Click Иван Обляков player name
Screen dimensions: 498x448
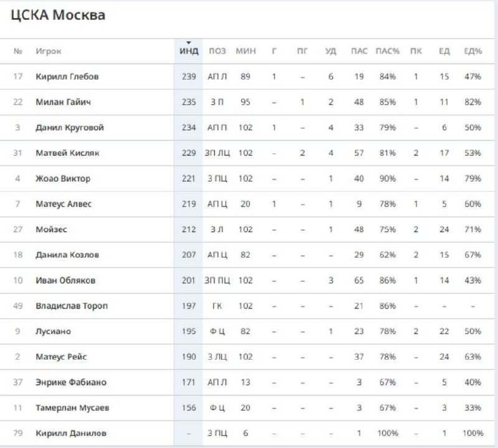[x=65, y=281]
